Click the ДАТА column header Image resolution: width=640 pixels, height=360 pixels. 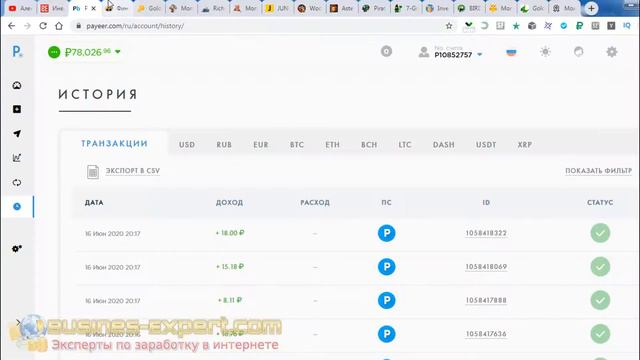tap(94, 202)
